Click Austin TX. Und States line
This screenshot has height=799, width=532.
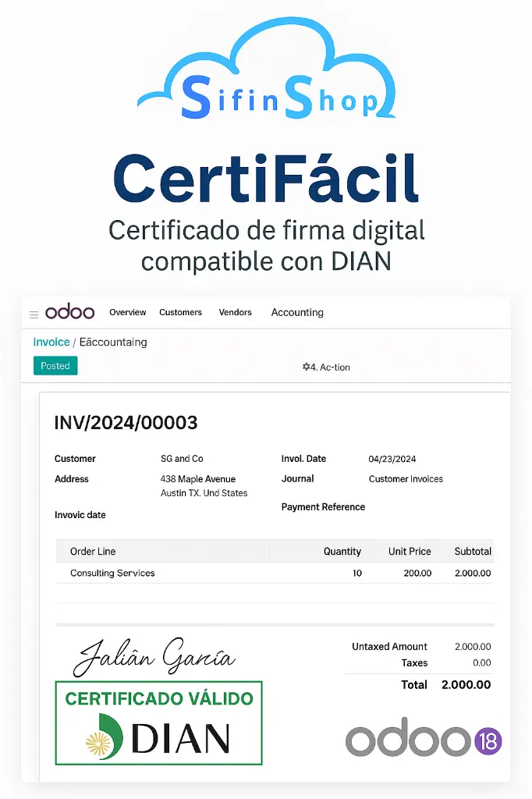[204, 493]
